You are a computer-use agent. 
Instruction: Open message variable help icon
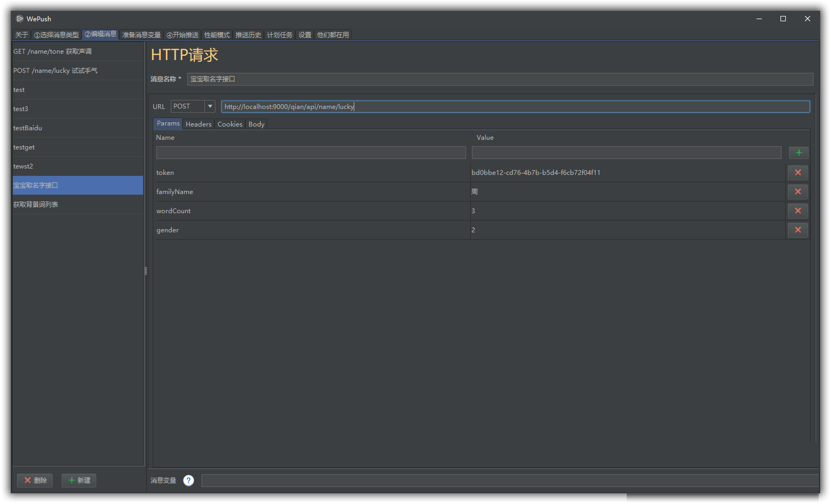(188, 480)
